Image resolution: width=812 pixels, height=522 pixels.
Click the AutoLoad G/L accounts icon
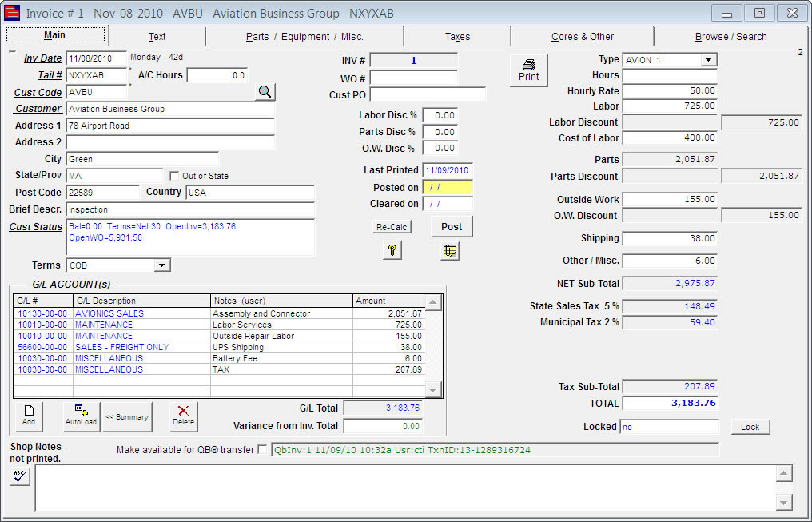[x=82, y=416]
